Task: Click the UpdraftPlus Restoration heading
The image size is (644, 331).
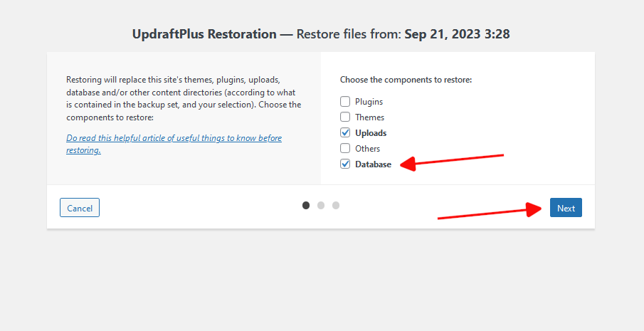Action: 204,34
